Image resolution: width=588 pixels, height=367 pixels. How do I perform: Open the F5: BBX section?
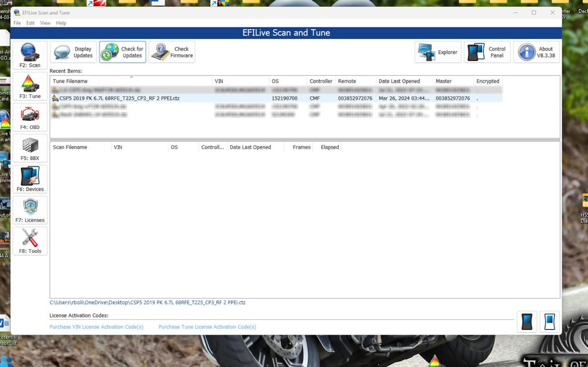click(30, 148)
